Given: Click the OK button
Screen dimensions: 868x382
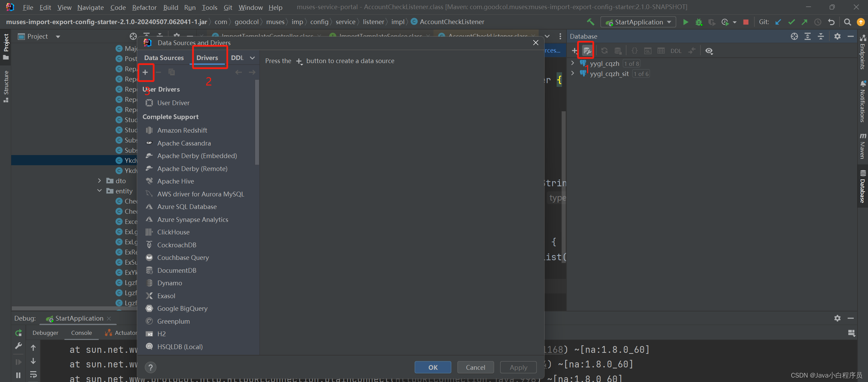Looking at the screenshot, I should 433,367.
